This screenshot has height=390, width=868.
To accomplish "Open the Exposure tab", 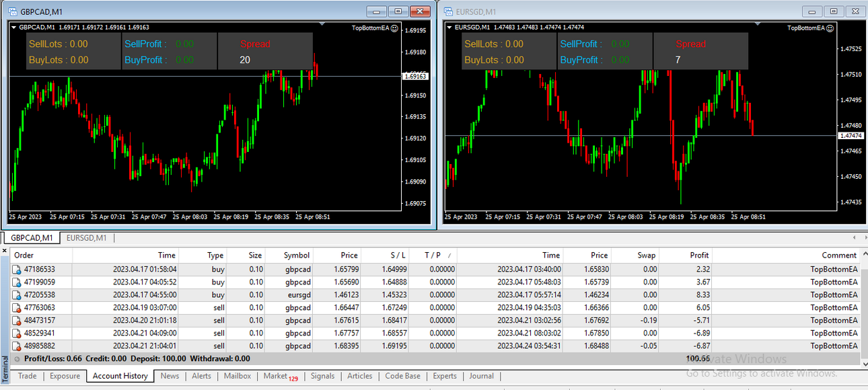I will (65, 376).
